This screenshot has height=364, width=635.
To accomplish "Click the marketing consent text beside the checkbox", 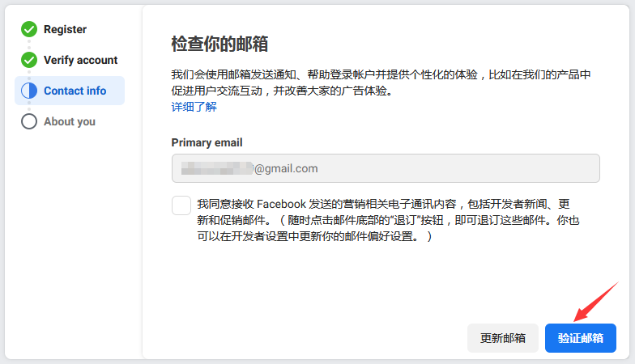I will [387, 220].
